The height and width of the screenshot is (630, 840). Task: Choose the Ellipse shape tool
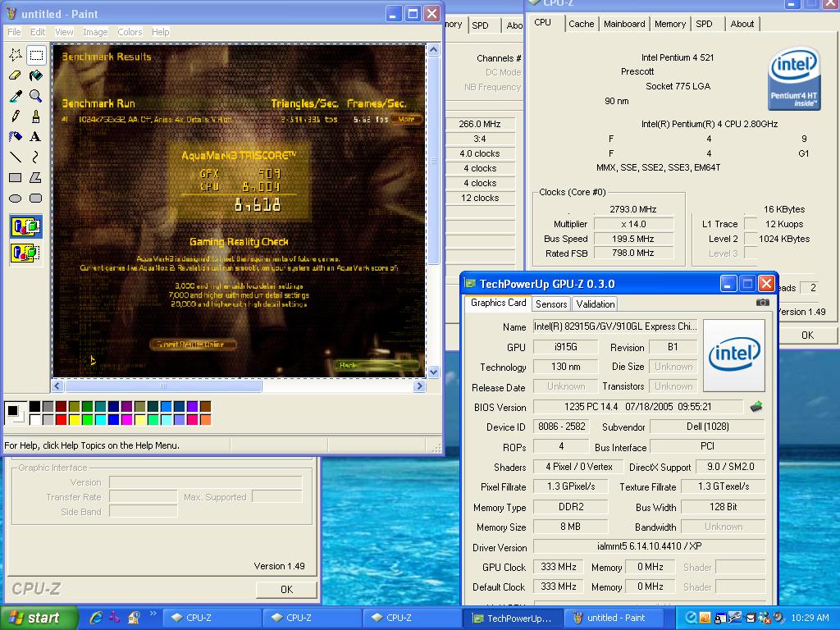pos(16,199)
